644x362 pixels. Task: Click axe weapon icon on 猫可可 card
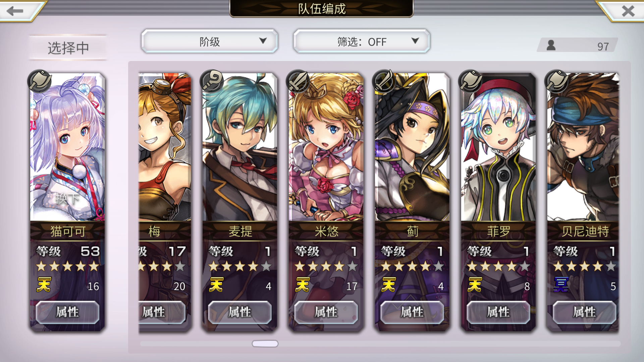[40, 81]
